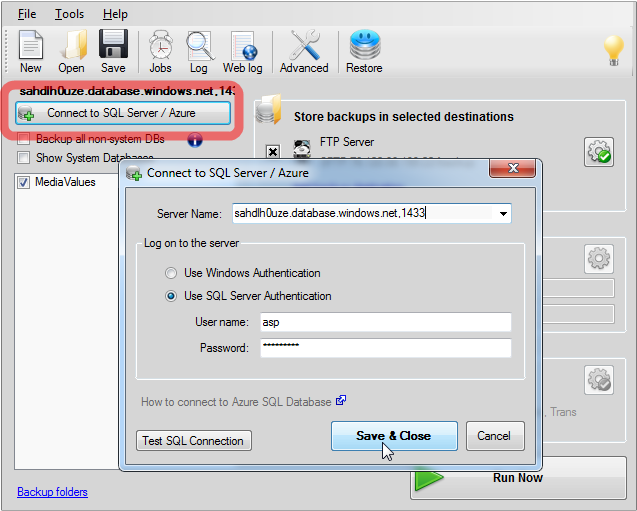Viewport: 637px width, 511px height.
Task: Click the middle panel gear settings icon
Action: [599, 259]
